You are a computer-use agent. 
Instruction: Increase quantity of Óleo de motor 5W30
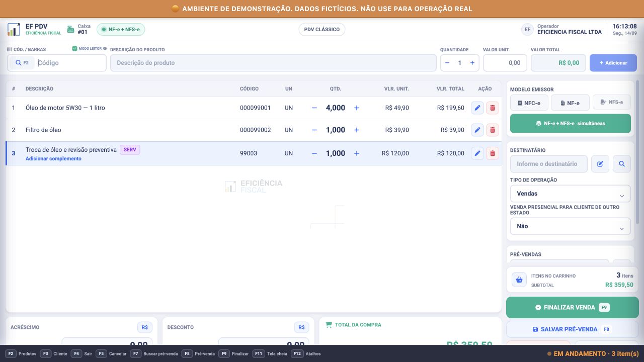357,108
